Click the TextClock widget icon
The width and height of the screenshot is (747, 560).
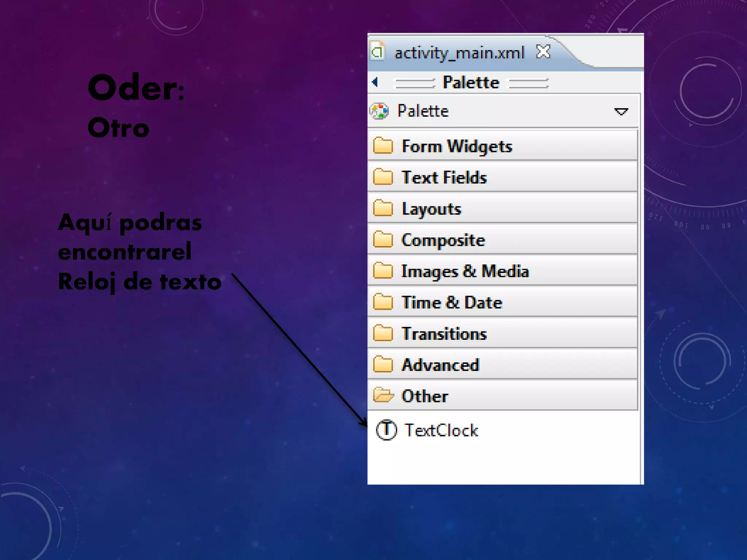pos(386,430)
